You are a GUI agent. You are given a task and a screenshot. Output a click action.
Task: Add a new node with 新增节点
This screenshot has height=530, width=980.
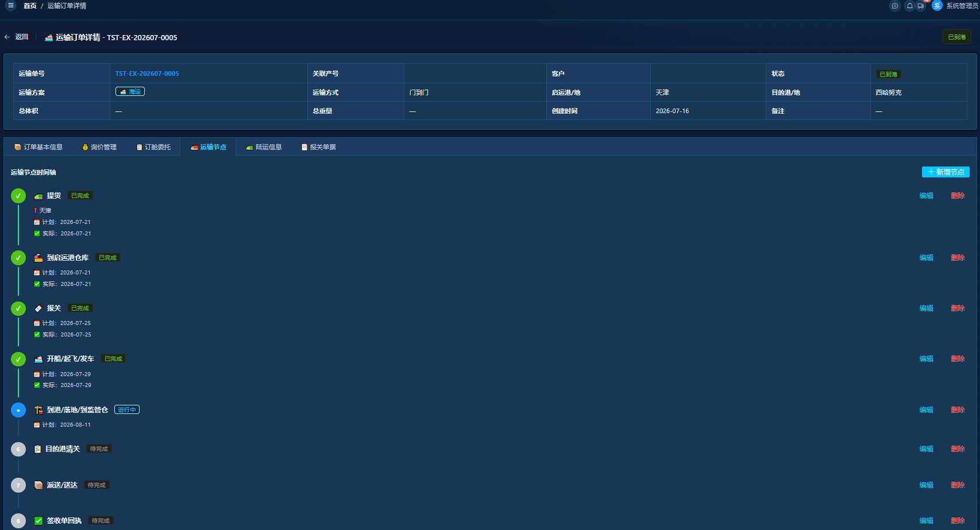[946, 172]
